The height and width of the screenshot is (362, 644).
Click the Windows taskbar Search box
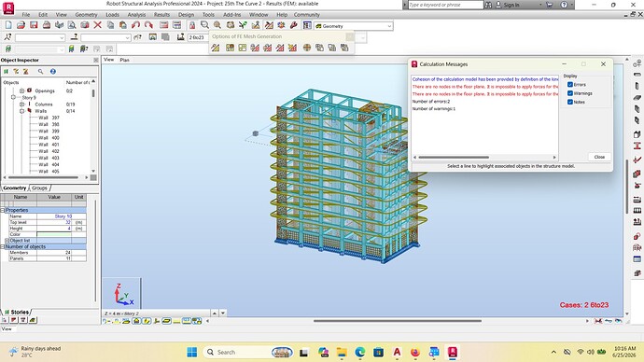[x=248, y=352]
